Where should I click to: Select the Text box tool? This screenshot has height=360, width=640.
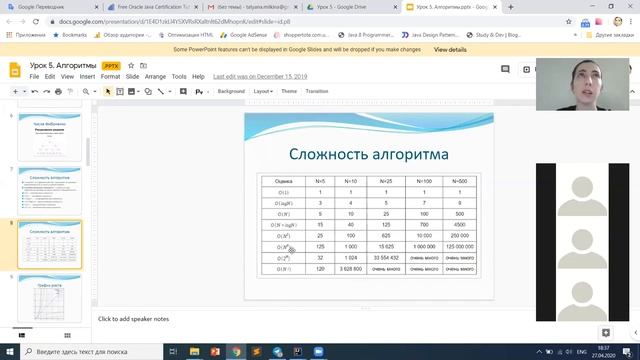click(x=120, y=91)
